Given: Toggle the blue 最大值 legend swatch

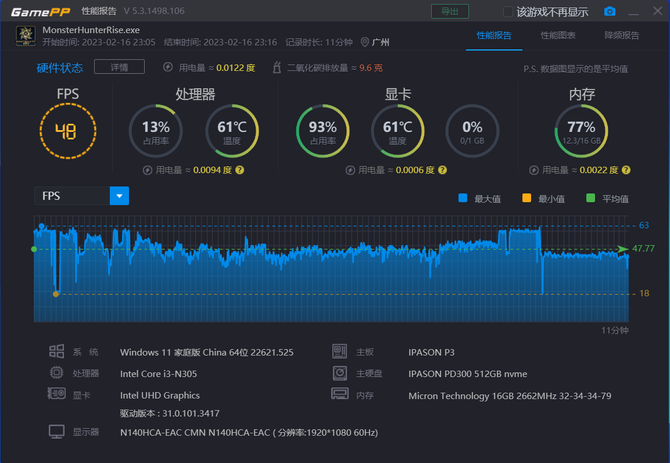Looking at the screenshot, I should (462, 198).
